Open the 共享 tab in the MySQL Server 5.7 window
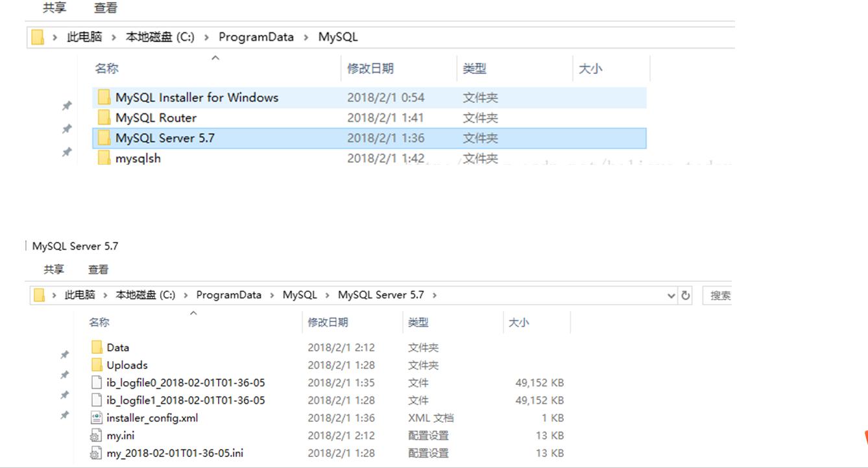The image size is (868, 468). [54, 270]
